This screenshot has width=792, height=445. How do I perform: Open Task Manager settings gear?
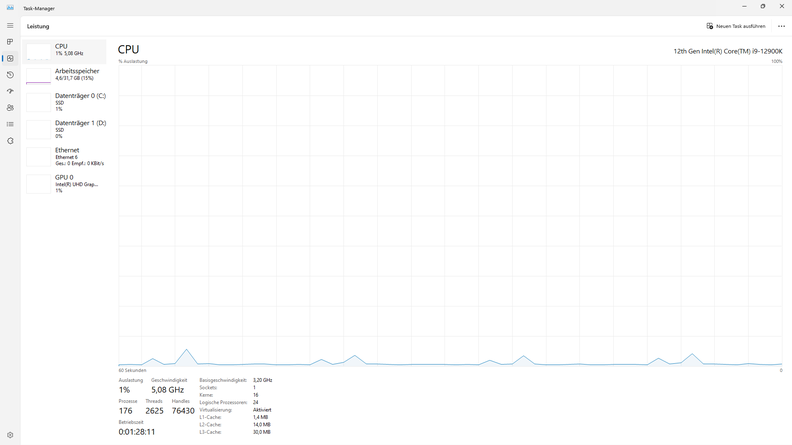pos(10,435)
